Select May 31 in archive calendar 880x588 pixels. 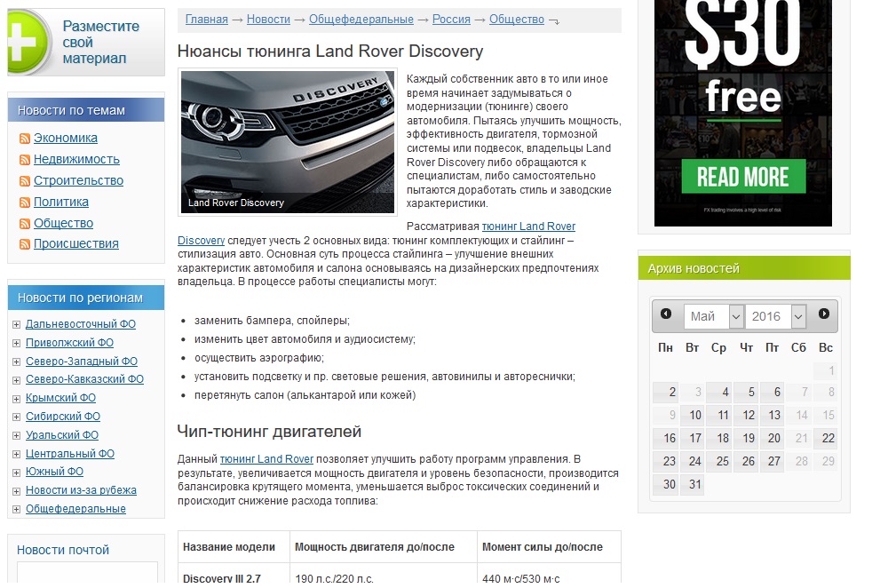[693, 484]
